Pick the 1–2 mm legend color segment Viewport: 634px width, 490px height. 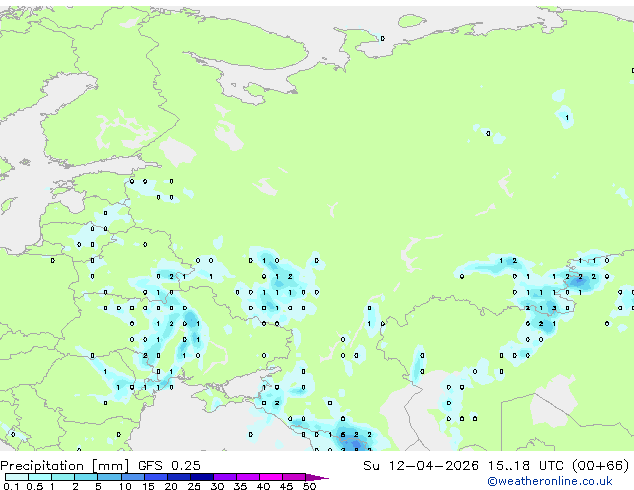pyautogui.click(x=63, y=477)
